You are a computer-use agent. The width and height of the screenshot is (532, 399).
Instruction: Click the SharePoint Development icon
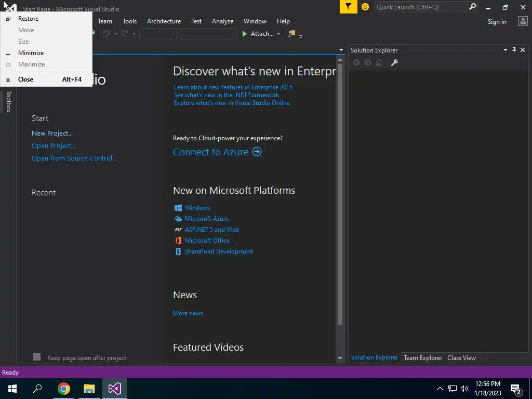[x=178, y=251]
